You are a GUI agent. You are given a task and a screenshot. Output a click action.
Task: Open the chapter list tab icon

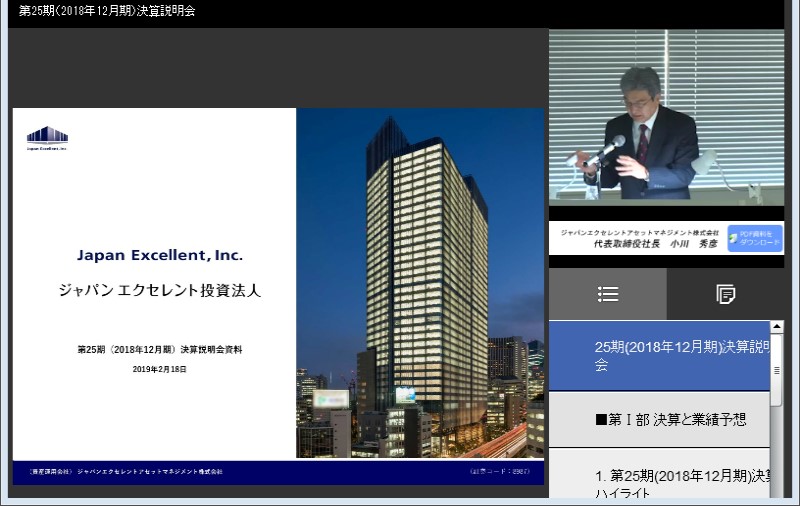pos(608,294)
